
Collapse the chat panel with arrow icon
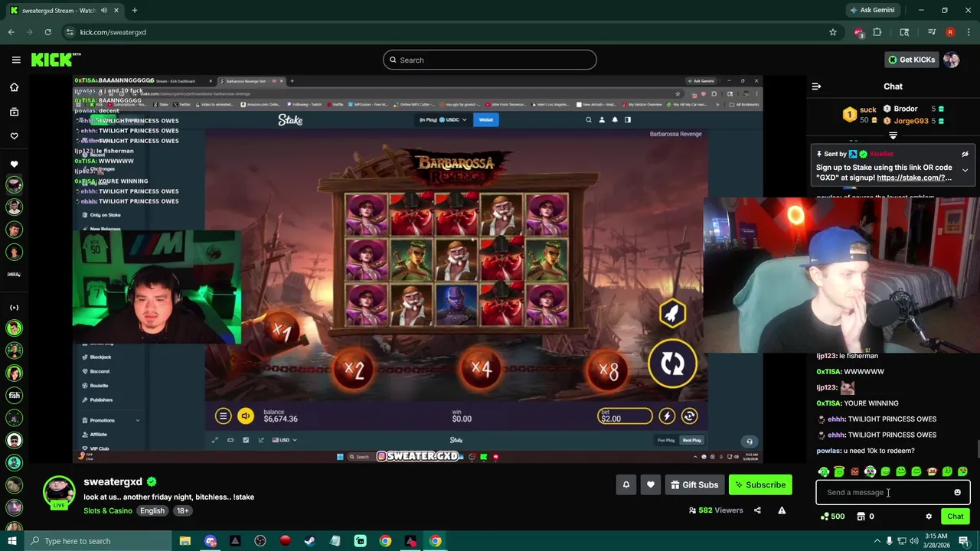point(816,86)
